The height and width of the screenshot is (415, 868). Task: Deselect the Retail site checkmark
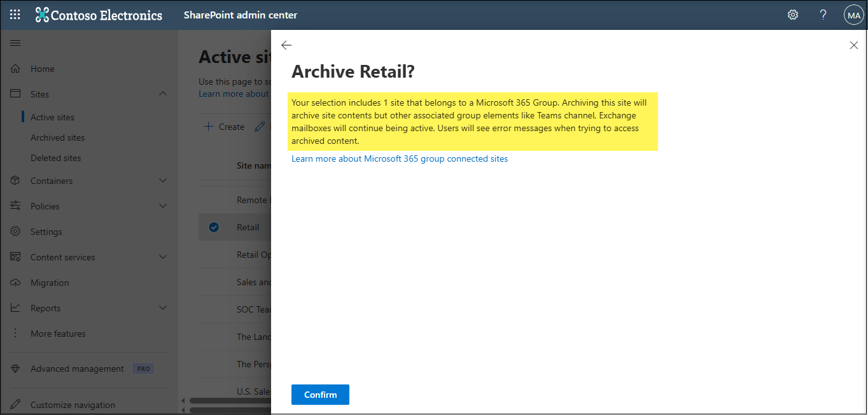213,227
